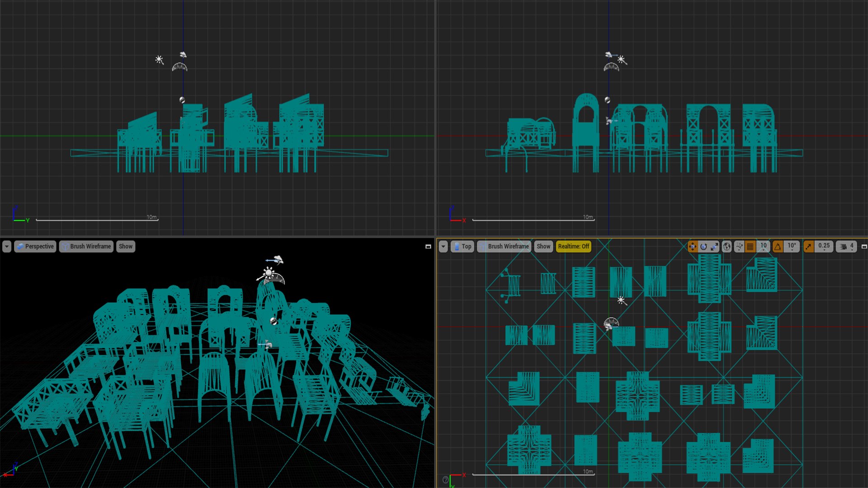
Task: Click Show button in Perspective viewport
Action: (126, 246)
